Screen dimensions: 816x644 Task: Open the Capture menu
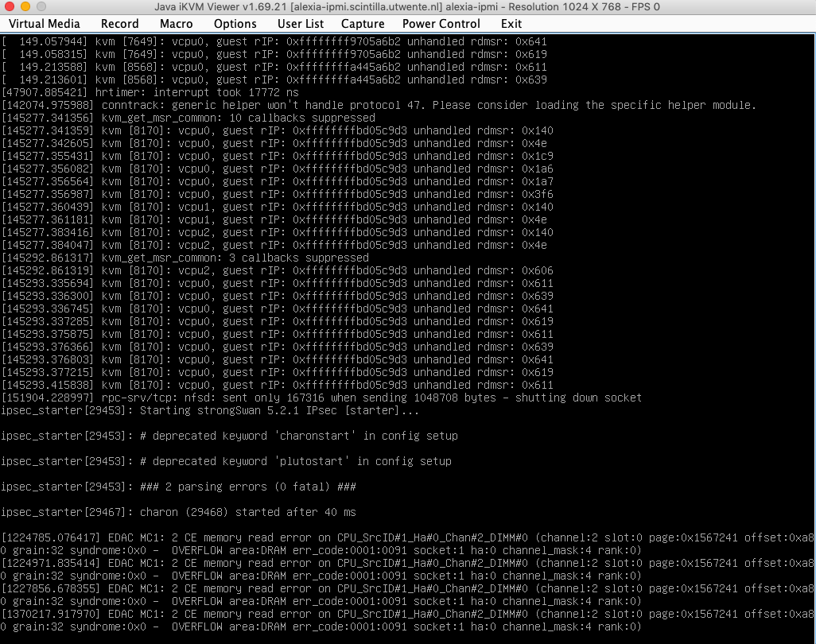(363, 24)
